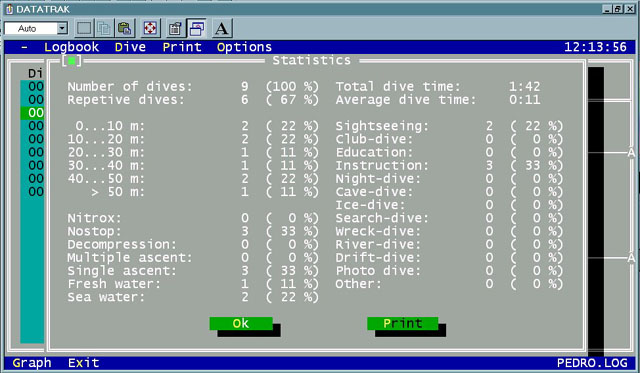This screenshot has width=640, height=373.
Task: Open the Dive menu
Action: (130, 47)
